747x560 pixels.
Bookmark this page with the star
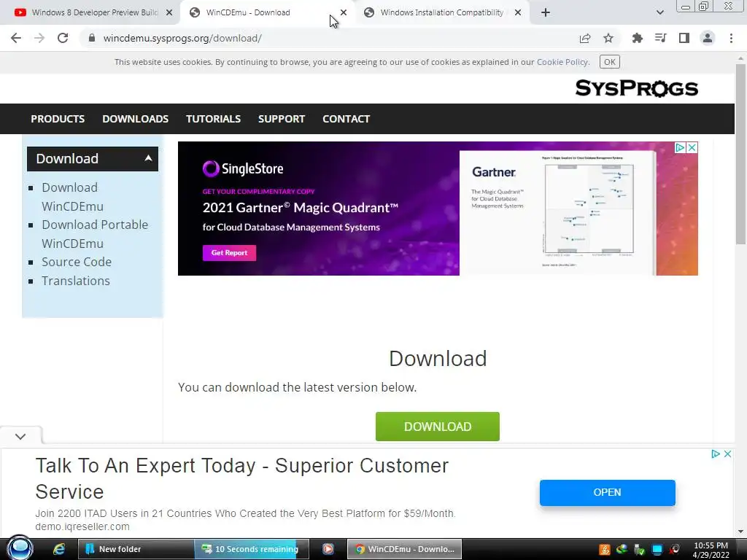tap(608, 38)
